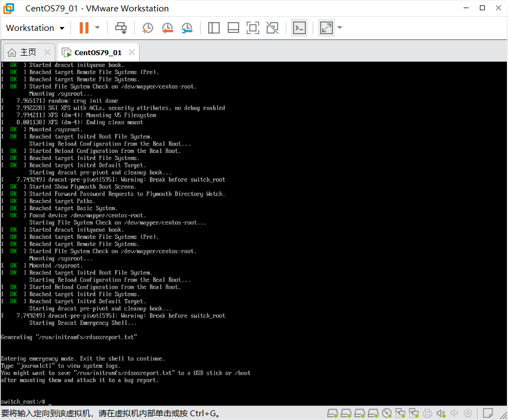Click the CD/DVD drive status icon
This screenshot has width=508, height=420.
[387, 413]
